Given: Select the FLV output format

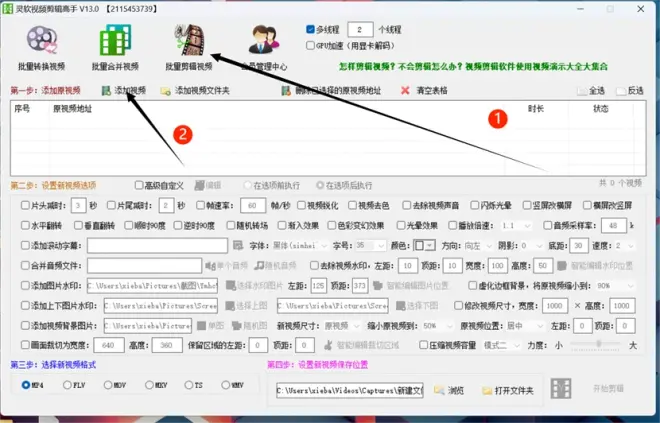Looking at the screenshot, I should pos(67,384).
